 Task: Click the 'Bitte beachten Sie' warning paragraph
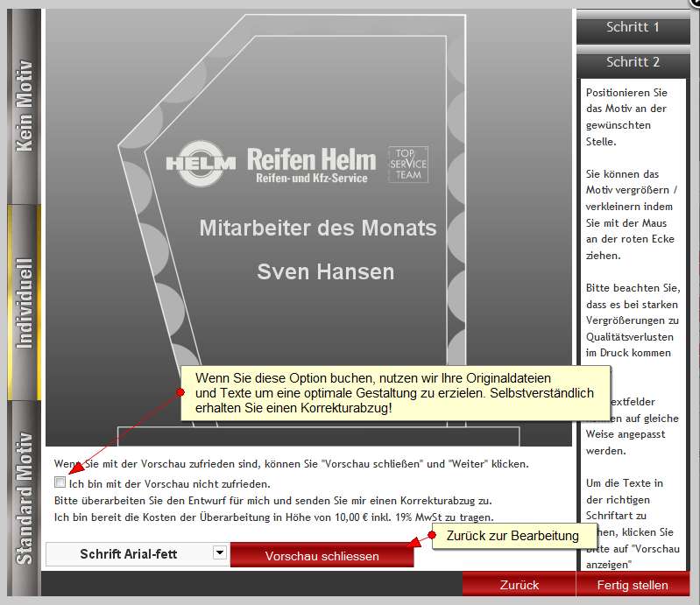(633, 320)
